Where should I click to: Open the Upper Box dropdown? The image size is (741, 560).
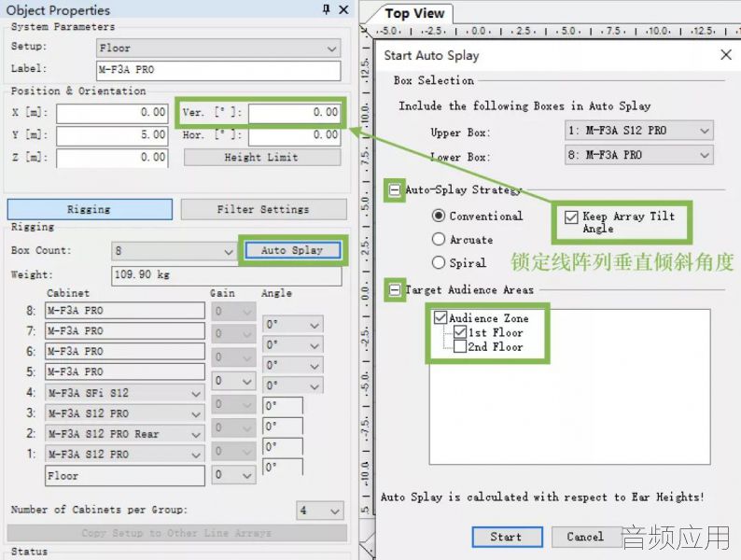(639, 131)
